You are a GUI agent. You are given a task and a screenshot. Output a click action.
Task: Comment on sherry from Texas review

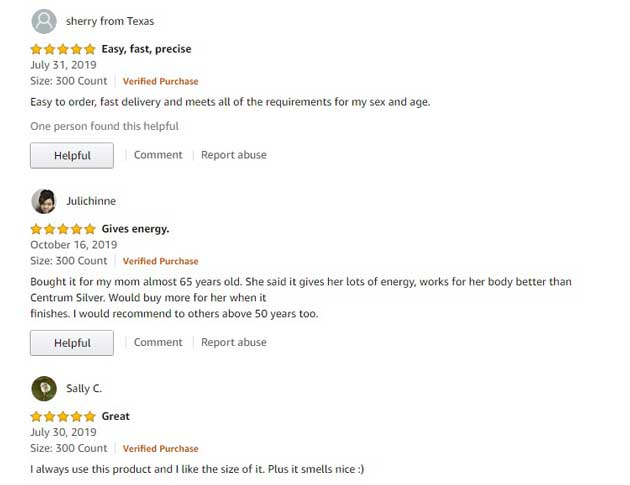(x=158, y=155)
